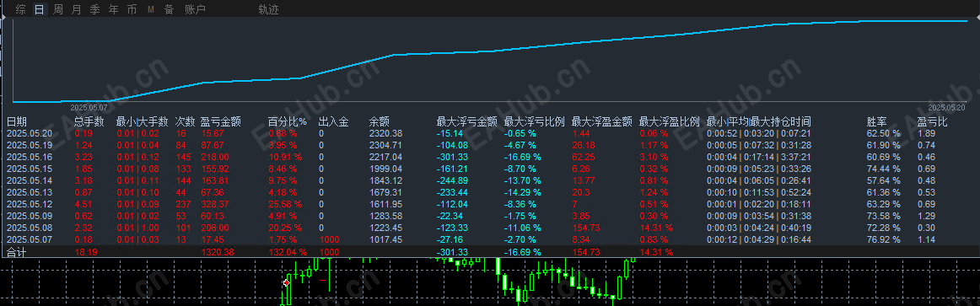Image resolution: width=980 pixels, height=306 pixels.
Task: Click profit ratio 1.89
Action: tap(926, 133)
